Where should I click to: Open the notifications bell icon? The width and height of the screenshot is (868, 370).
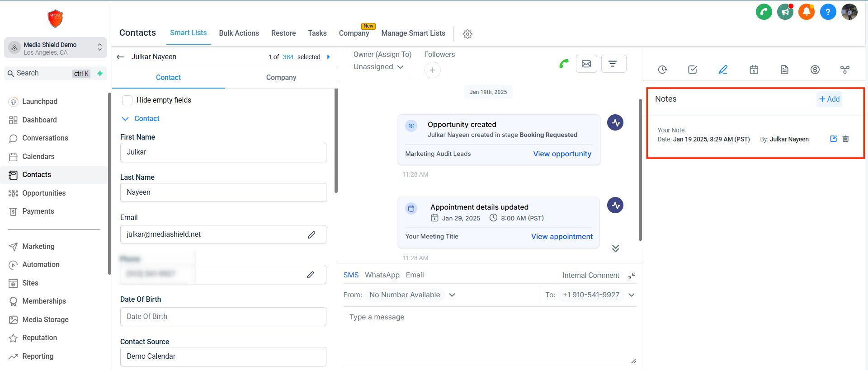[x=807, y=12]
